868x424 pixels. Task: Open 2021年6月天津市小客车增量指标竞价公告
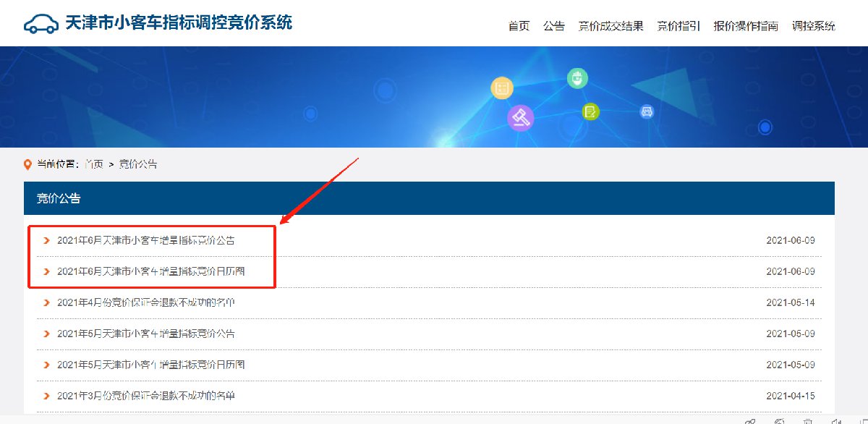(146, 240)
